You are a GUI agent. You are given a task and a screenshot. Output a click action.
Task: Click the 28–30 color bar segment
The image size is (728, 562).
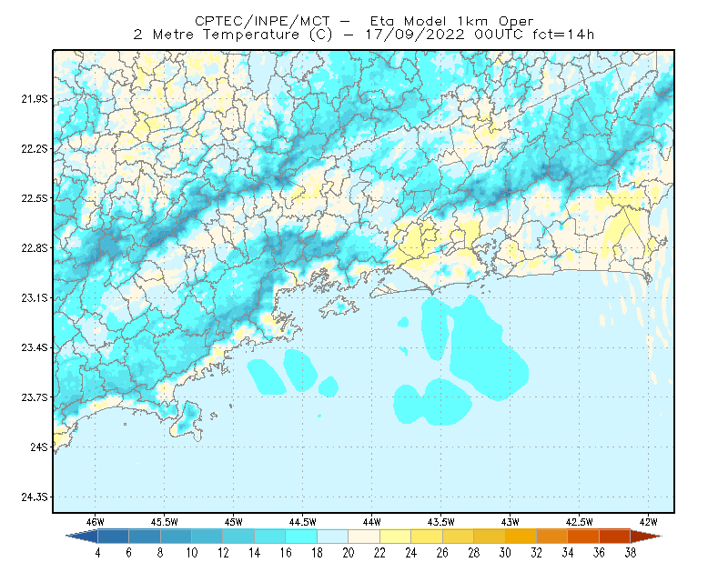click(490, 537)
